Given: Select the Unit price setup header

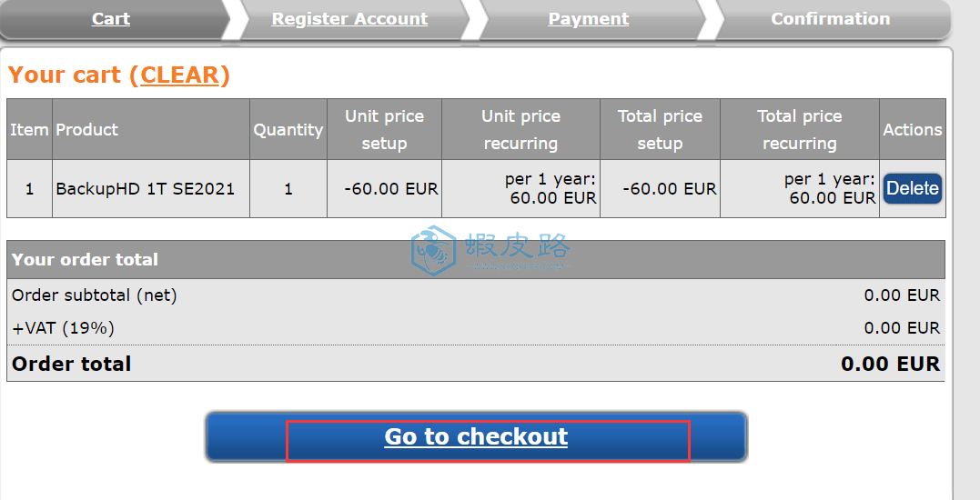Looking at the screenshot, I should tap(384, 130).
